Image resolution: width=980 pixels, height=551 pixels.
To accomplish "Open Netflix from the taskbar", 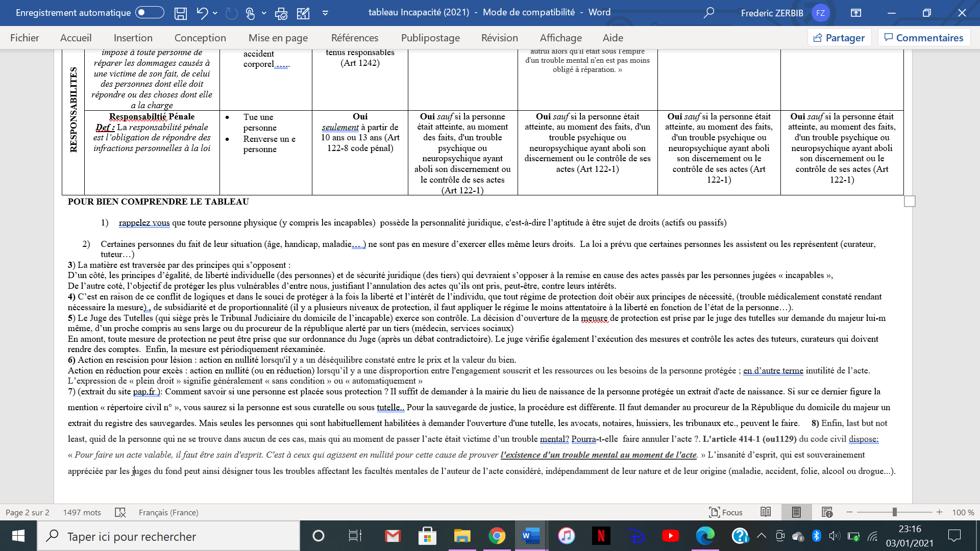I will tap(601, 536).
